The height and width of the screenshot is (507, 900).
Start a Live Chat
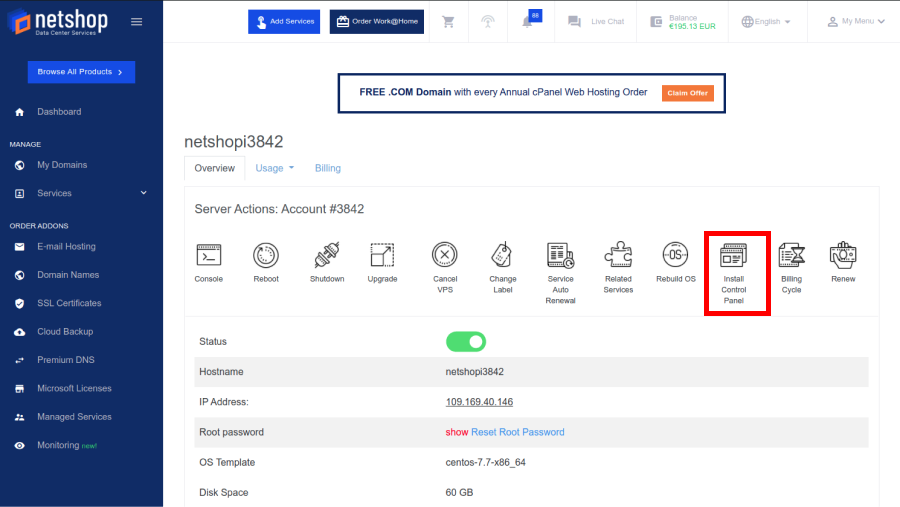click(x=596, y=22)
